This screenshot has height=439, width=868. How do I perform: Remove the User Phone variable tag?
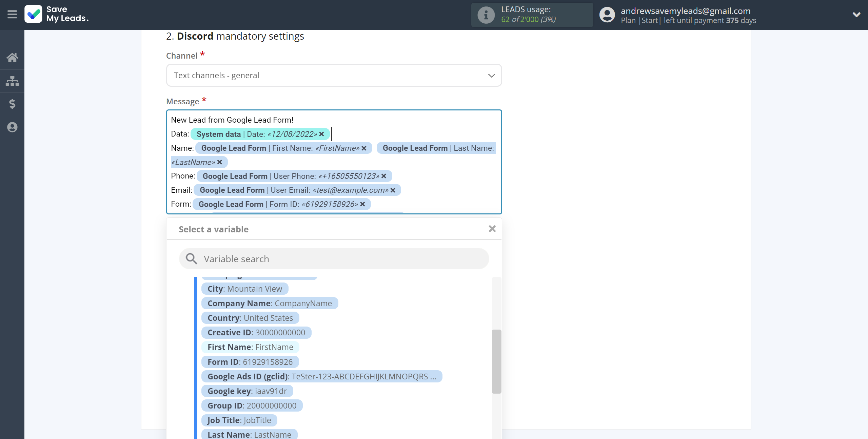tap(384, 176)
